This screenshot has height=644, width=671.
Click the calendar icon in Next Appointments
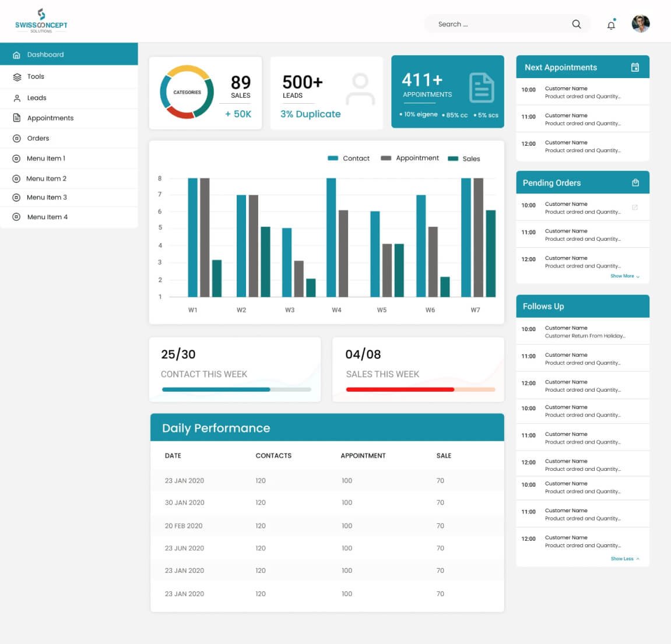coord(635,68)
